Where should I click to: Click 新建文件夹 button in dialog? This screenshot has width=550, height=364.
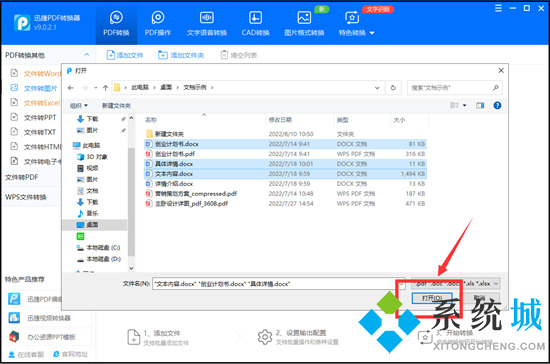(116, 106)
